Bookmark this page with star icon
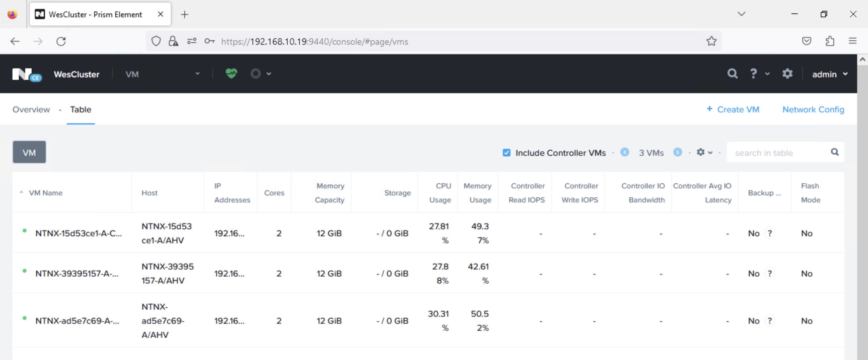The height and width of the screenshot is (360, 868). (x=711, y=41)
